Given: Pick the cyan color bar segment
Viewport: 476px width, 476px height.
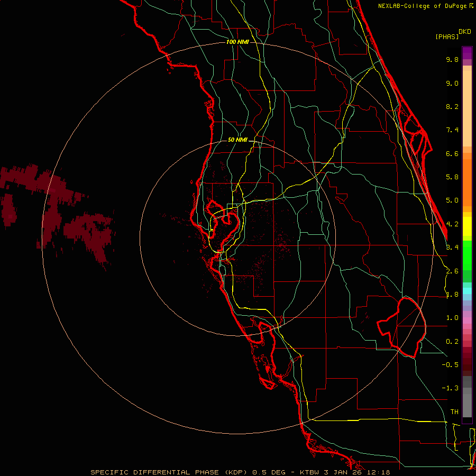Looking at the screenshot, I should pyautogui.click(x=467, y=290).
